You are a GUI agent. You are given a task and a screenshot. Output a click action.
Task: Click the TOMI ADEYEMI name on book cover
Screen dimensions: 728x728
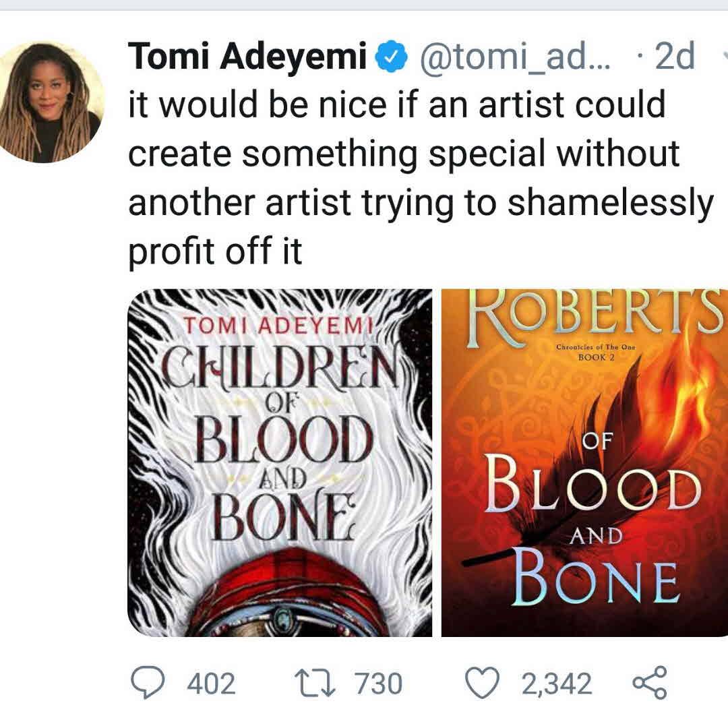(x=279, y=326)
